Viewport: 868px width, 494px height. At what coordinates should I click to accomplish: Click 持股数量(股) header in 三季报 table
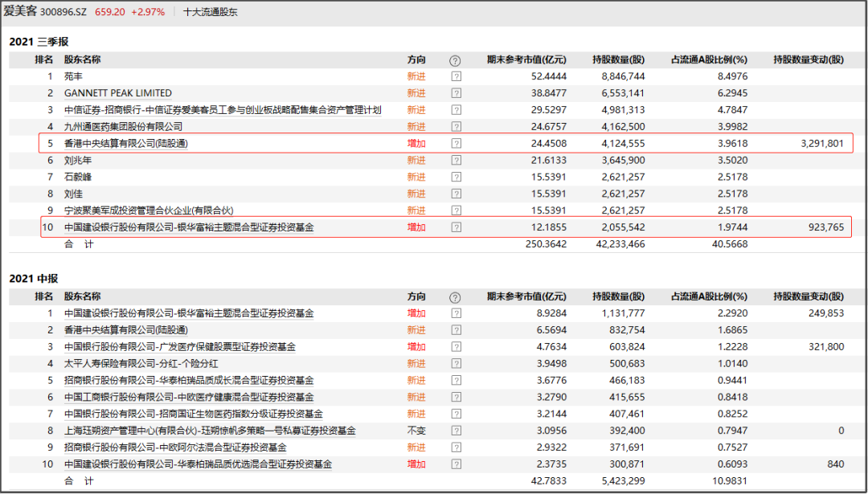coord(618,59)
